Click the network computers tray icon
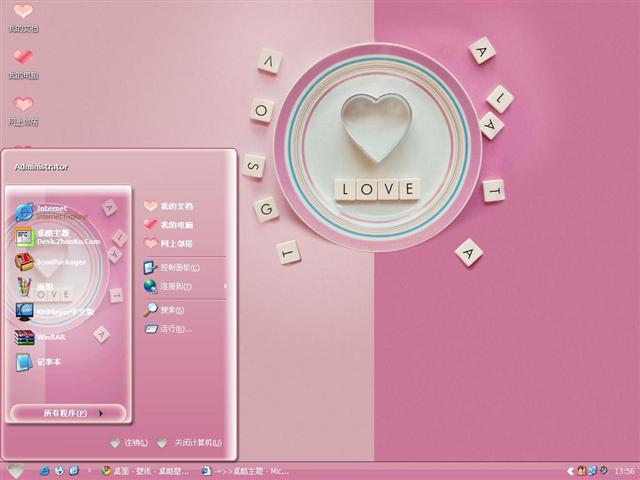The width and height of the screenshot is (640, 480). (x=593, y=471)
